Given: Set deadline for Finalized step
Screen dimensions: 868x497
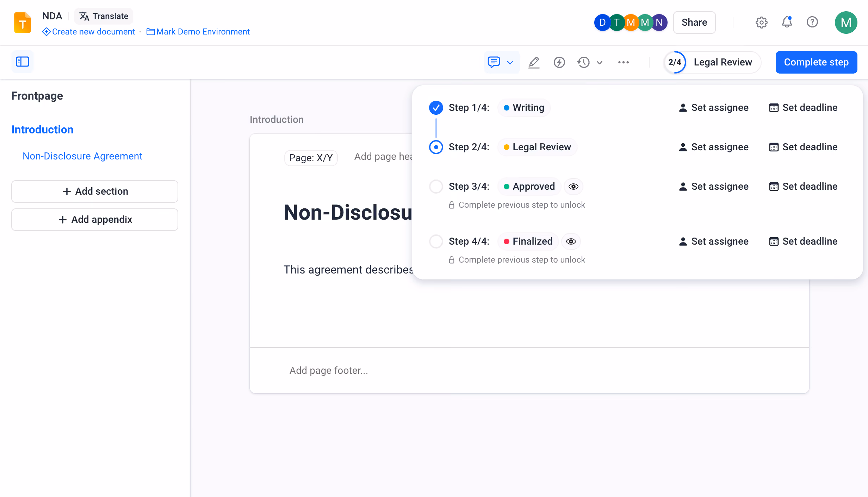Looking at the screenshot, I should (803, 241).
